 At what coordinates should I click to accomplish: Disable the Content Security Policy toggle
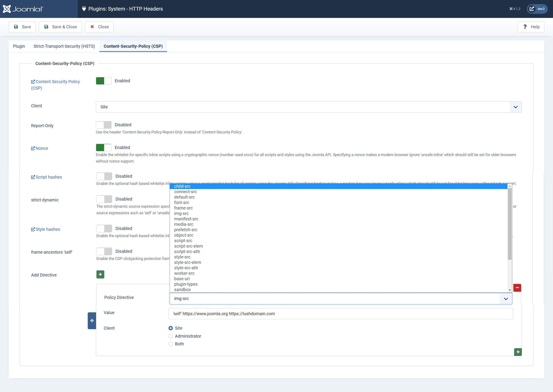(x=103, y=81)
